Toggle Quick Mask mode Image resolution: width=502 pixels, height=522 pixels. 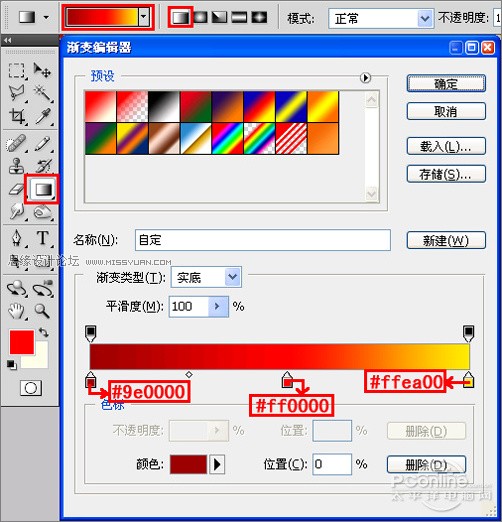pos(31,388)
